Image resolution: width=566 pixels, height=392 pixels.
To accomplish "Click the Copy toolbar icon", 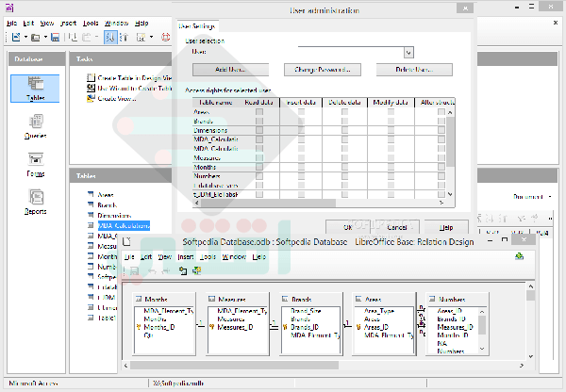I will coord(73,37).
